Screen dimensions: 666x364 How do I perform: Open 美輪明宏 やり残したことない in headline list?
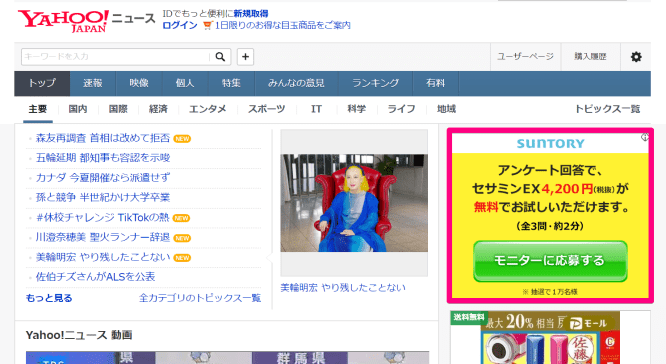(x=103, y=257)
